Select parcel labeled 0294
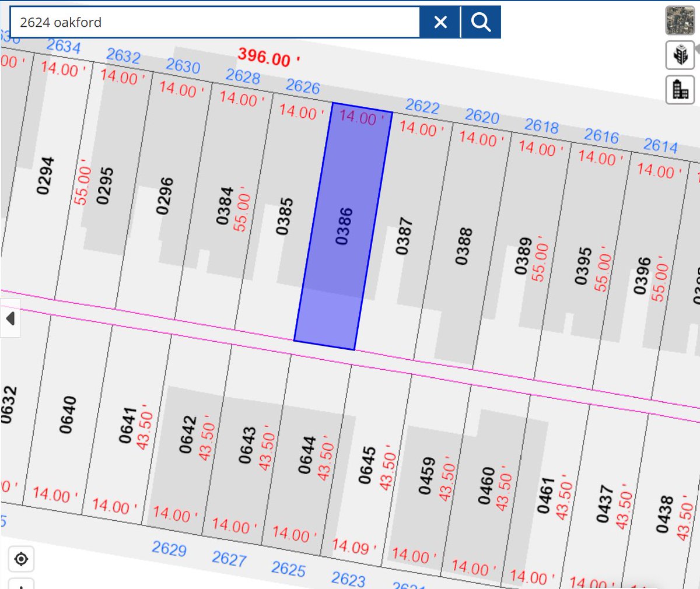The width and height of the screenshot is (700, 589). click(x=45, y=176)
